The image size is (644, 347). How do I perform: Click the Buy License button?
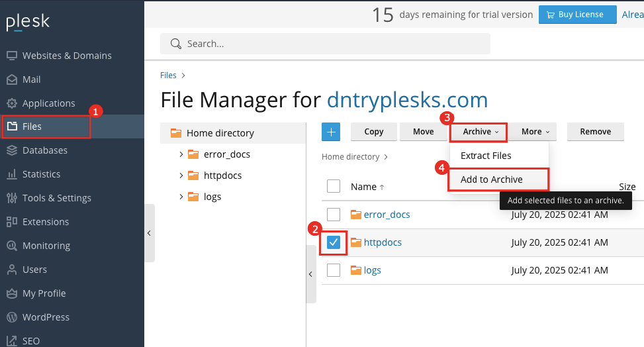coord(577,15)
